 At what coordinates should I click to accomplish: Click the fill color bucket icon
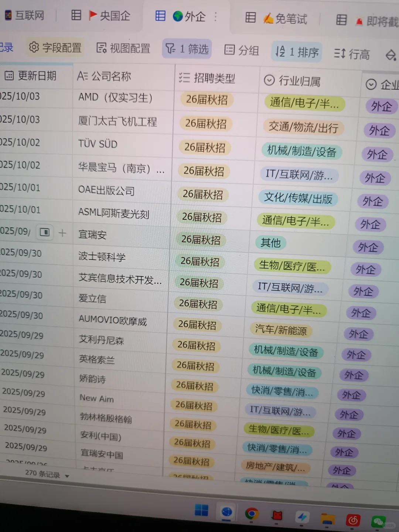[x=391, y=55]
